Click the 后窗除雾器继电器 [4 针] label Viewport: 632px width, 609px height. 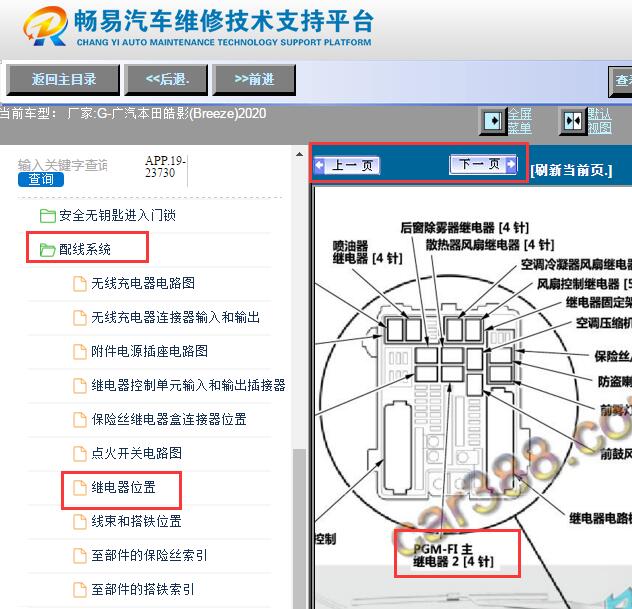click(464, 228)
